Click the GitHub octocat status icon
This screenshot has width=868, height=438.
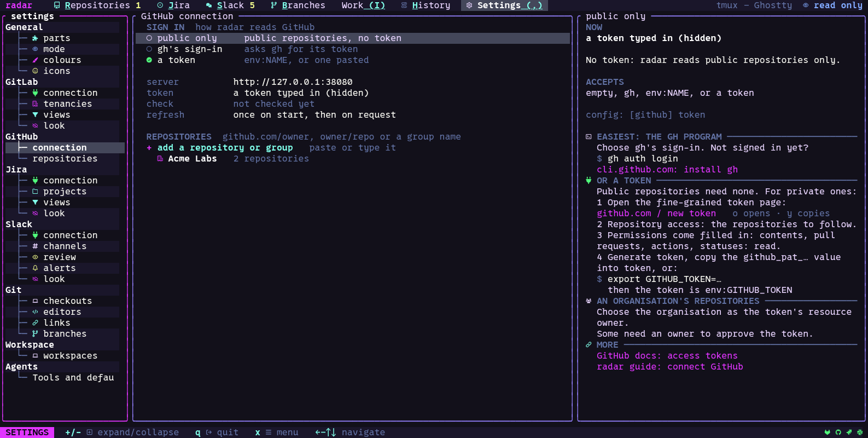click(x=838, y=433)
